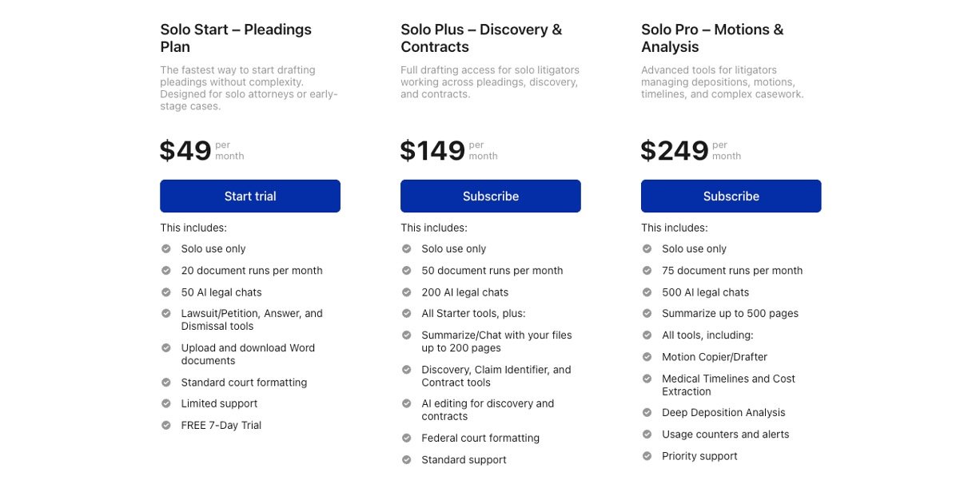Click the $249 per month price
Image resolution: width=980 pixels, height=492 pixels.
691,150
